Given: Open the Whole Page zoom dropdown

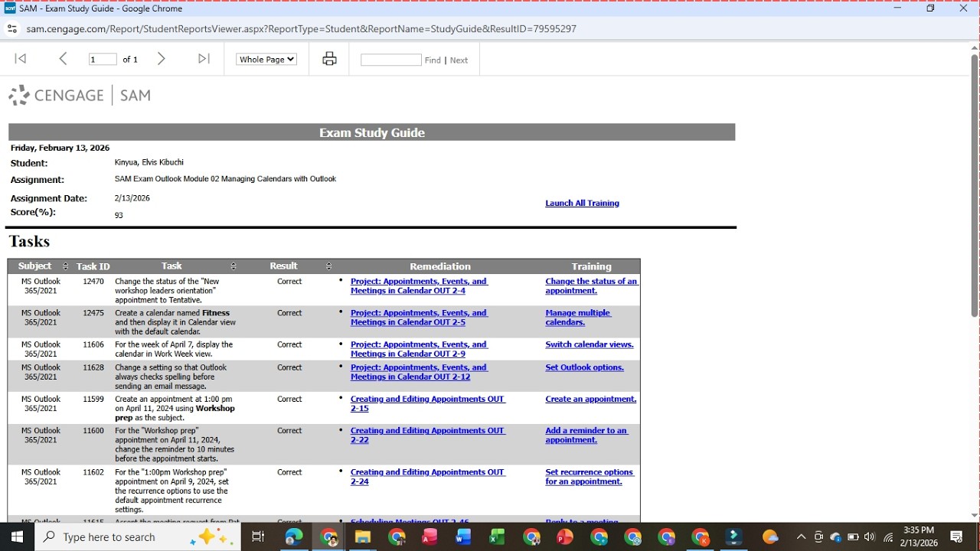Looking at the screenshot, I should [x=266, y=59].
